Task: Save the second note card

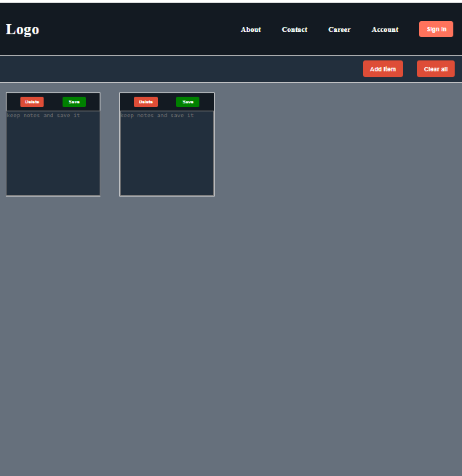Action: (x=188, y=102)
